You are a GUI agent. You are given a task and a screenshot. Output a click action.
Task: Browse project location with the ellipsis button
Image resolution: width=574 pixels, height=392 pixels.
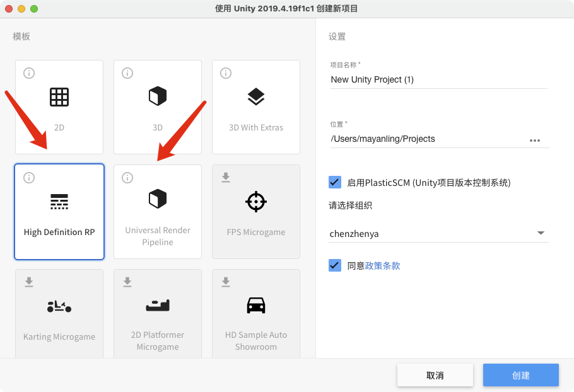tap(535, 141)
